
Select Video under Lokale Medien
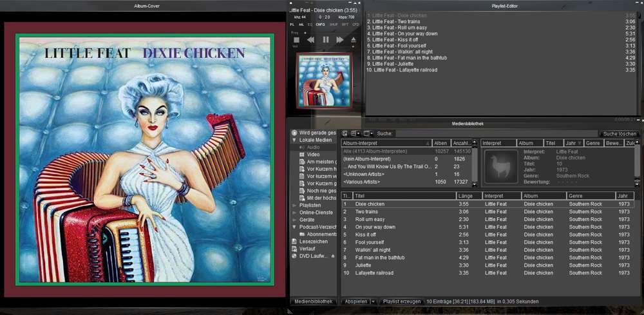313,155
